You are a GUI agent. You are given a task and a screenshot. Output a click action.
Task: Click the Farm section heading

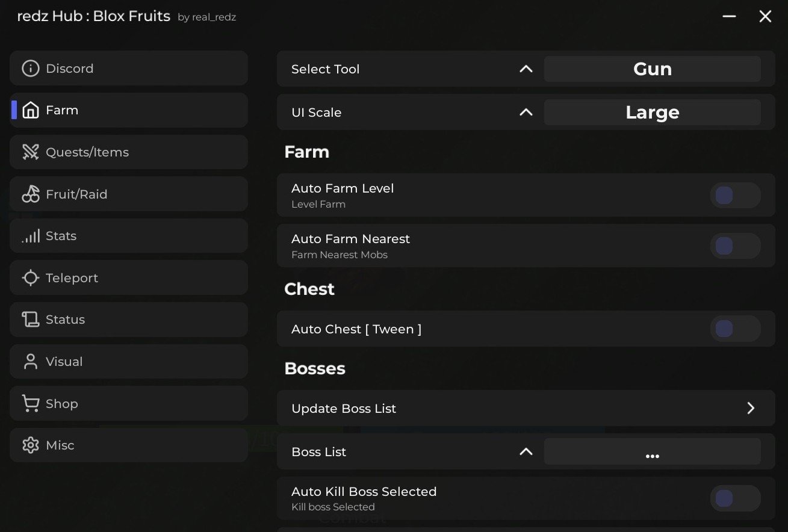click(307, 152)
